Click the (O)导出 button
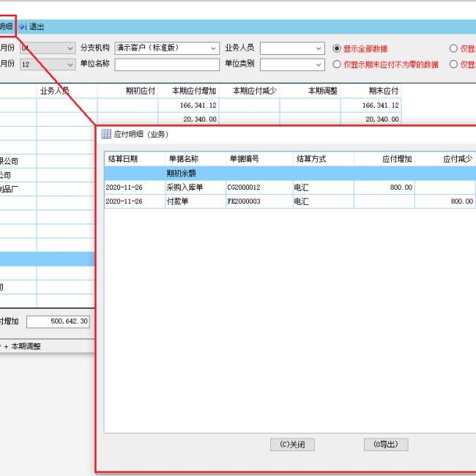The height and width of the screenshot is (476, 476). (x=386, y=445)
